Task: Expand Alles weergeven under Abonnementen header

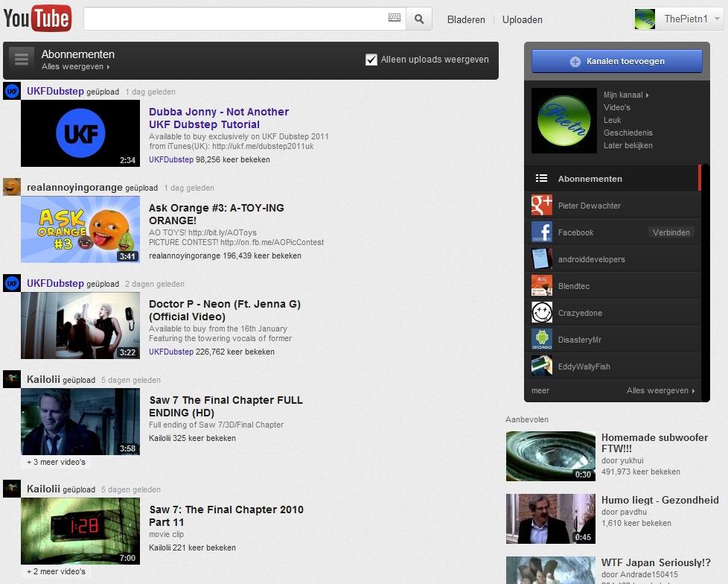Action: click(75, 66)
